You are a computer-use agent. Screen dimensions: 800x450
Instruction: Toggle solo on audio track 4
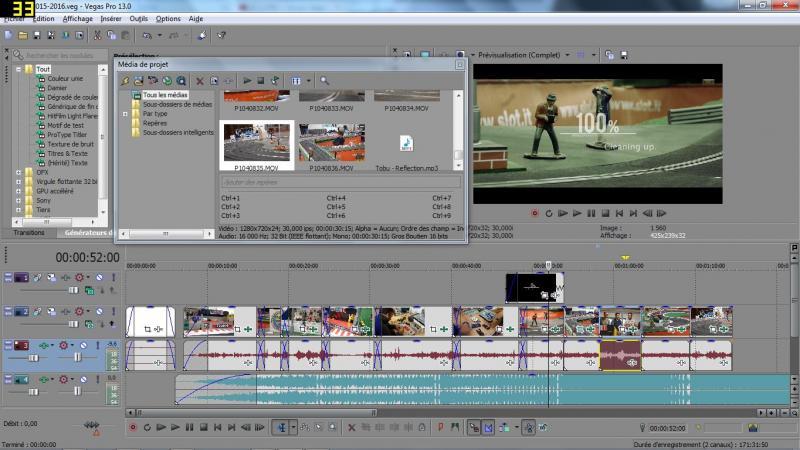(x=98, y=380)
